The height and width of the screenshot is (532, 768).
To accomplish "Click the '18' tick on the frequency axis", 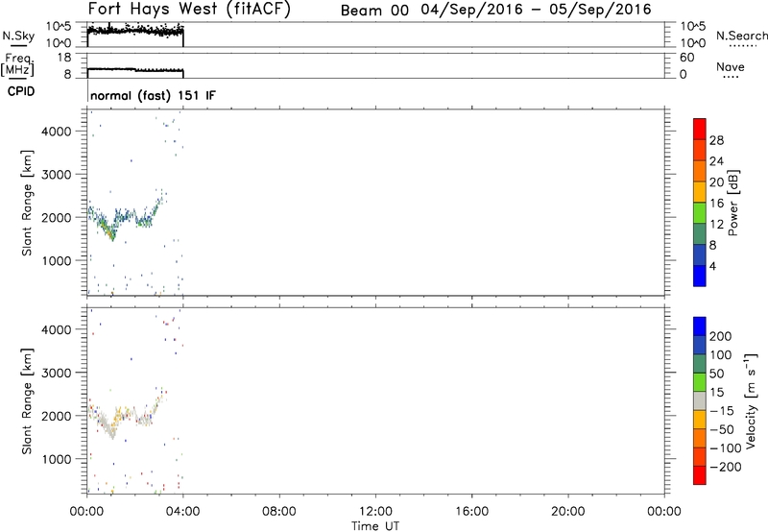I will tap(64, 58).
